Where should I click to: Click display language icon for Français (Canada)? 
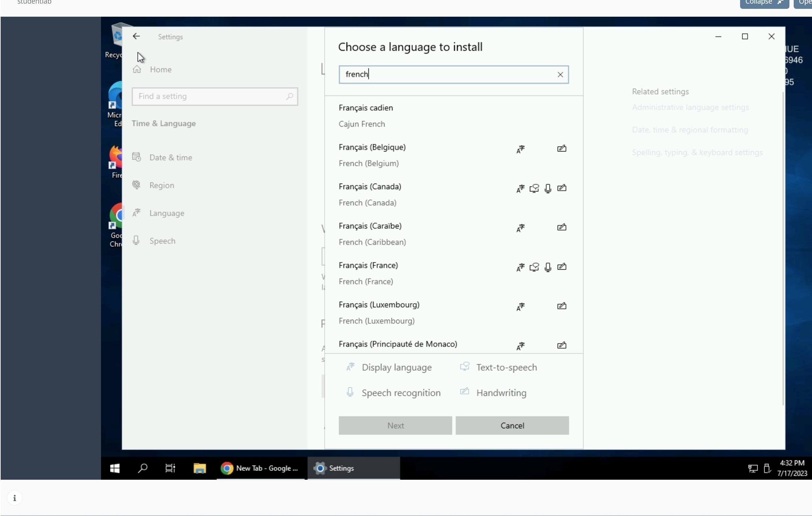coord(520,189)
